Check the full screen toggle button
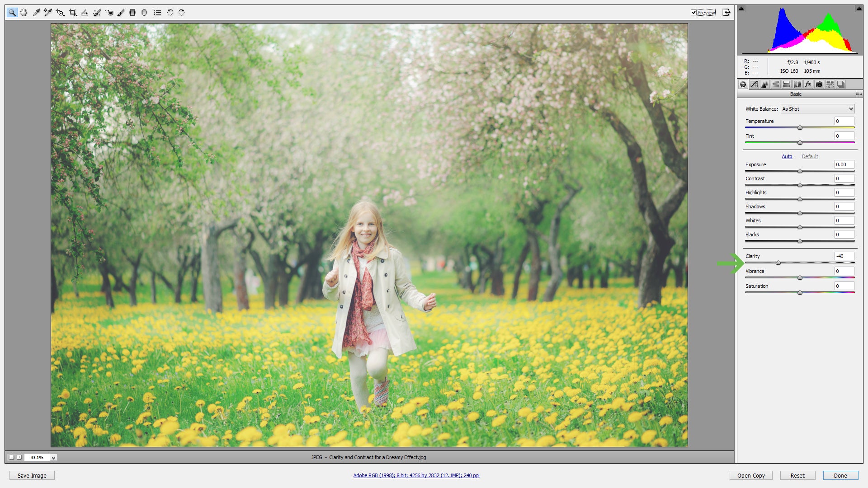868x488 pixels. (x=728, y=13)
